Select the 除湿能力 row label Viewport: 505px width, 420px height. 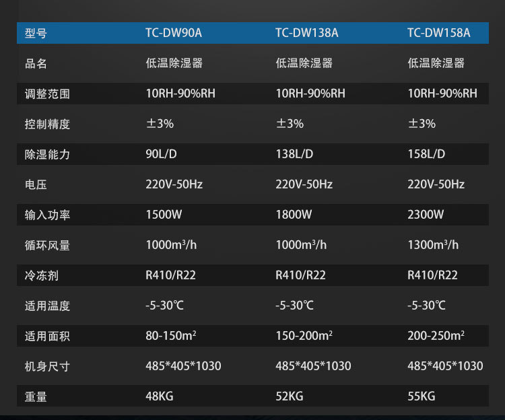(47, 154)
